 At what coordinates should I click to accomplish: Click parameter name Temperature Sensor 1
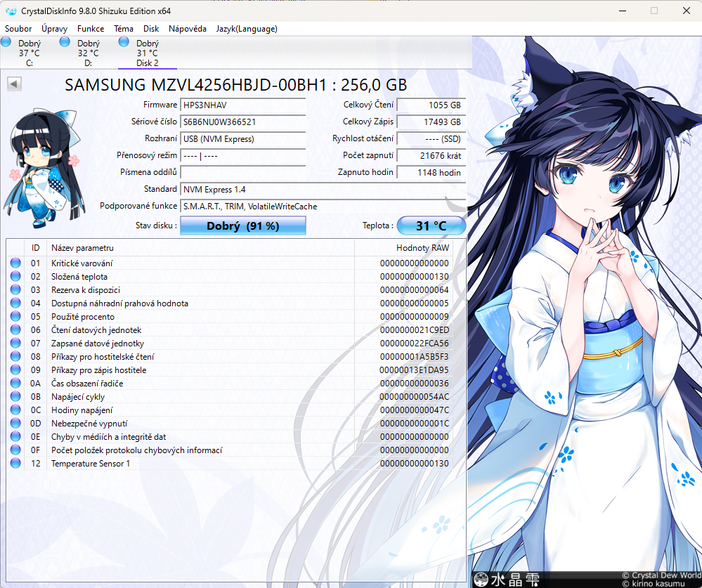[x=91, y=464]
